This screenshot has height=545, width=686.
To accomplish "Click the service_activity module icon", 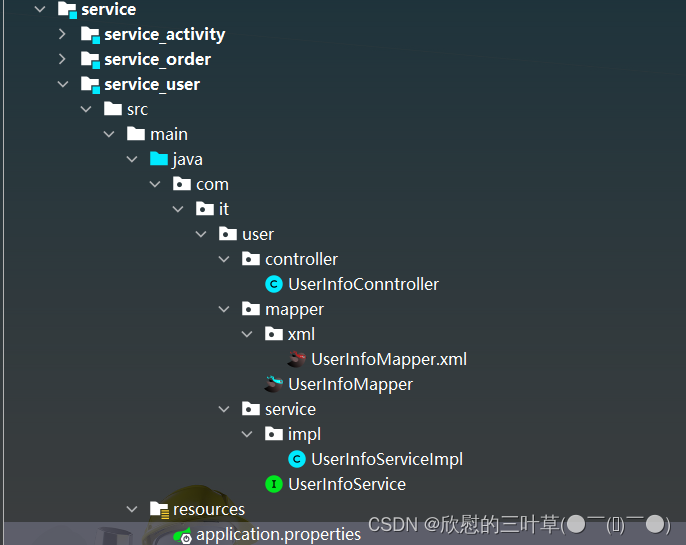I will (91, 35).
